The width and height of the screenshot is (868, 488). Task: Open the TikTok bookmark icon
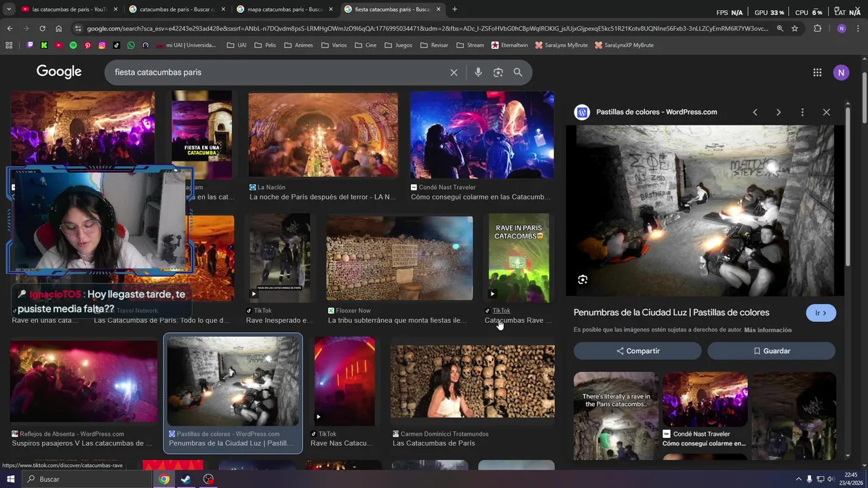click(x=117, y=45)
